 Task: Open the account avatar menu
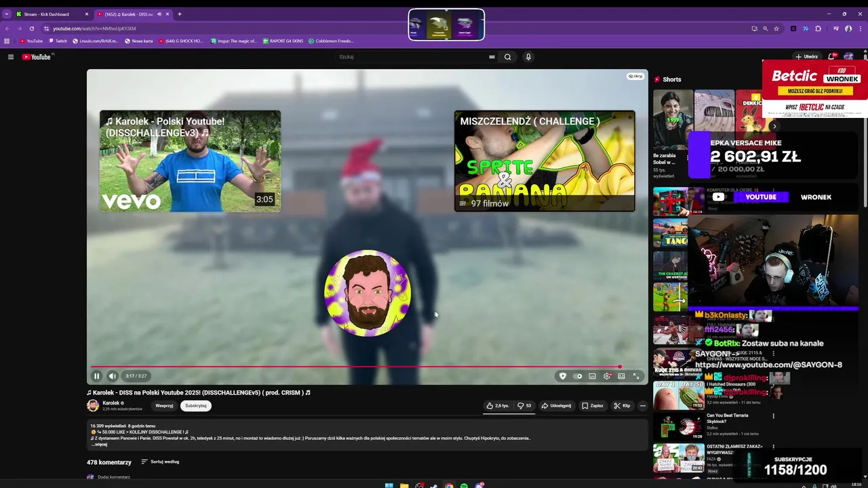coord(848,57)
